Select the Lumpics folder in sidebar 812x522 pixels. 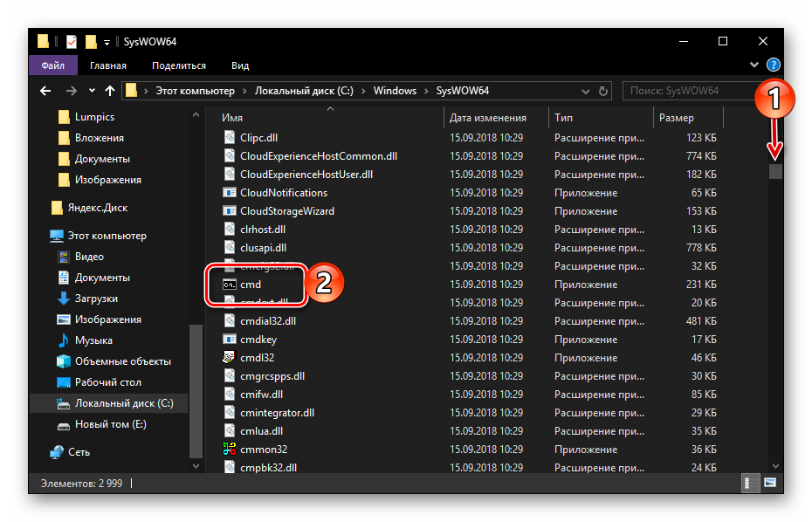86,117
